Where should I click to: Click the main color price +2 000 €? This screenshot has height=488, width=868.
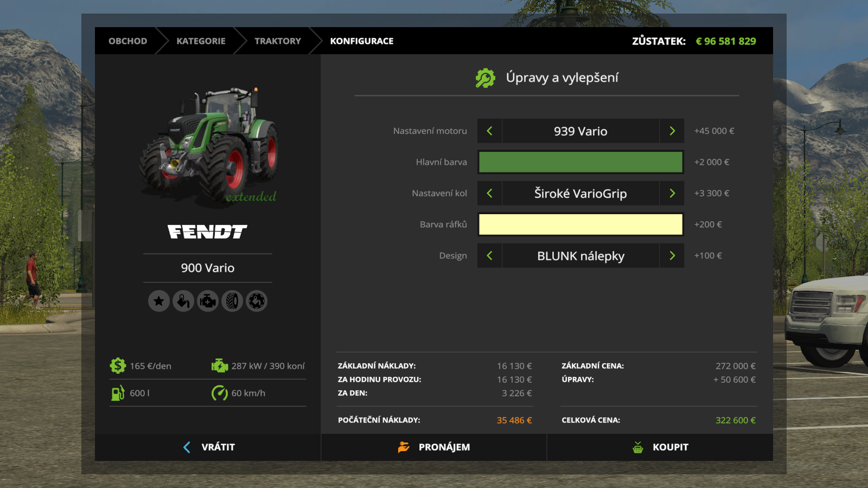tap(712, 162)
